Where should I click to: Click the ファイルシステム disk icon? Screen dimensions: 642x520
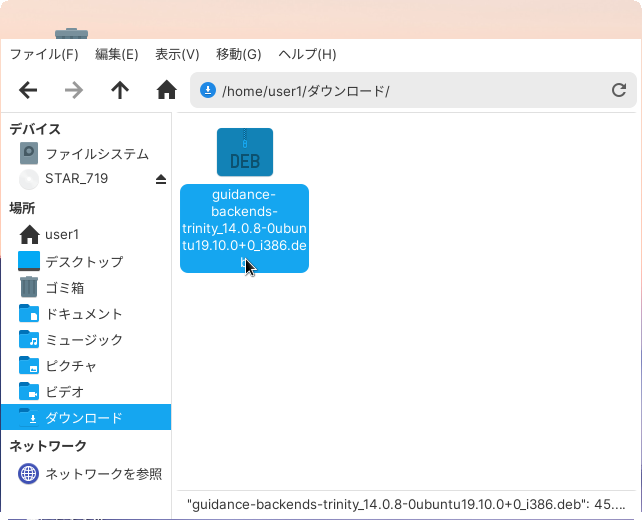29,154
